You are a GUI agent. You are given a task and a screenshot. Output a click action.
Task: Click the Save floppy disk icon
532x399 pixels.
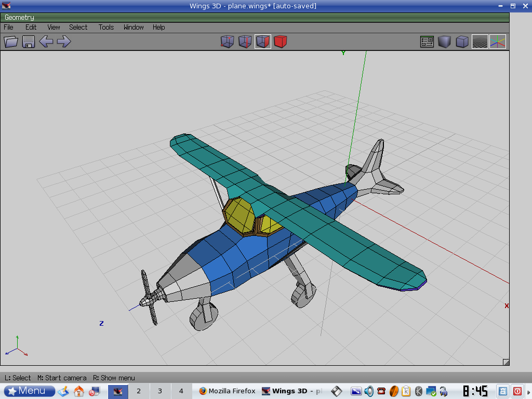click(29, 42)
